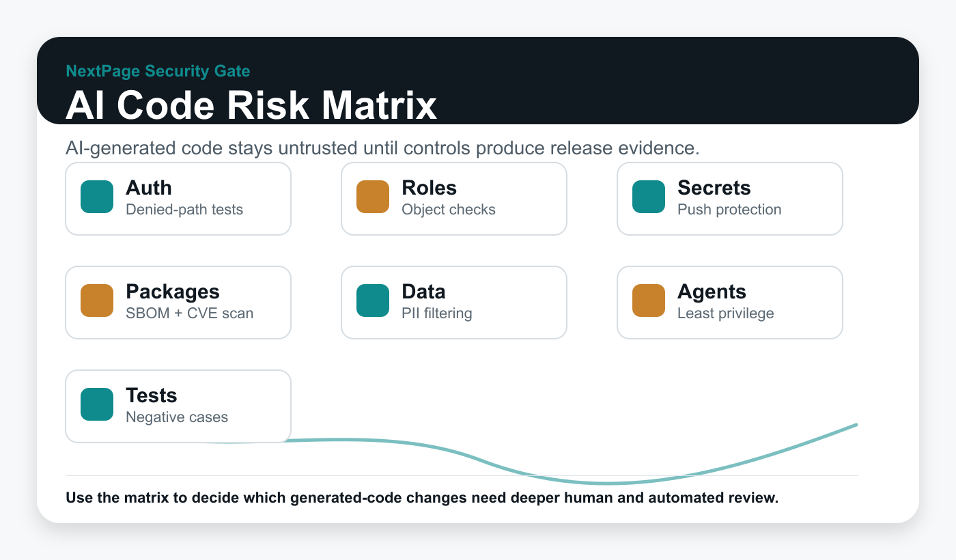
Task: Select the Packages heading
Action: (173, 292)
